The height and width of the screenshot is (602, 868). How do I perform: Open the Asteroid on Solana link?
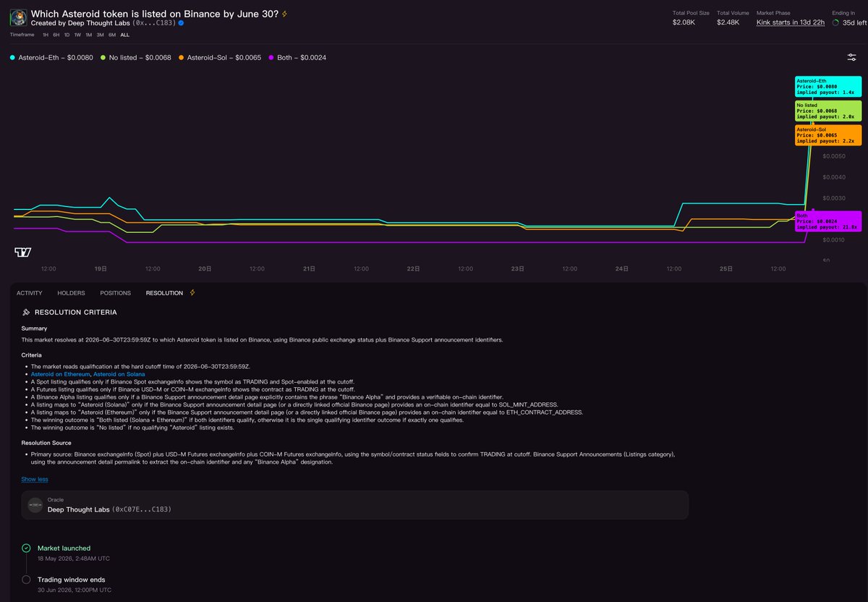(x=119, y=374)
